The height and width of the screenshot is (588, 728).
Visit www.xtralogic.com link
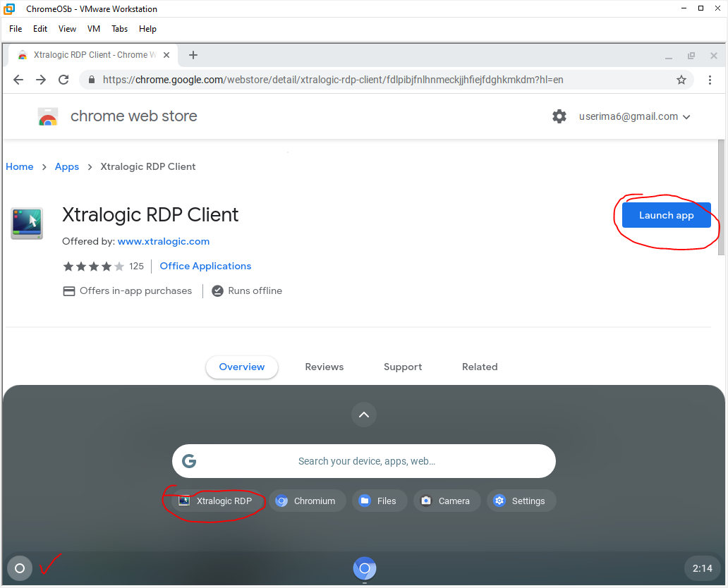pyautogui.click(x=164, y=241)
